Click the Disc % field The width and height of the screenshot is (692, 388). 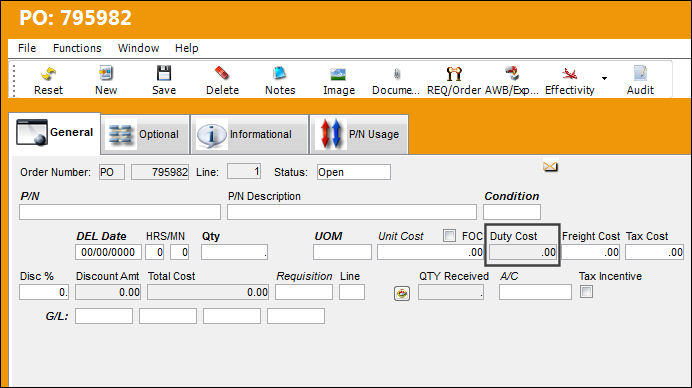pyautogui.click(x=44, y=292)
